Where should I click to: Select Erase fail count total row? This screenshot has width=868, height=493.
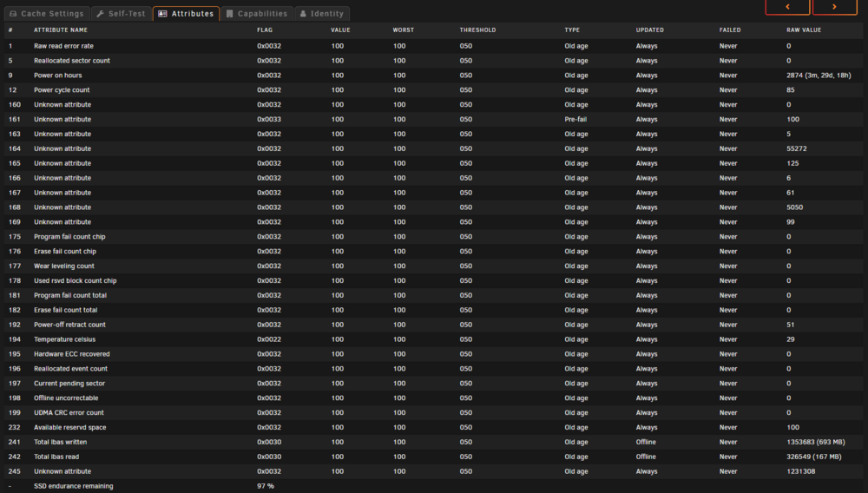coord(434,310)
